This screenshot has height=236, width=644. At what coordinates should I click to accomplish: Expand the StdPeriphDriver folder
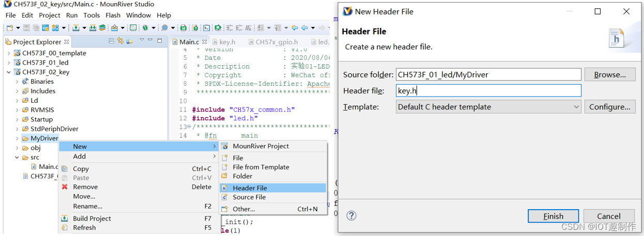pos(17,129)
